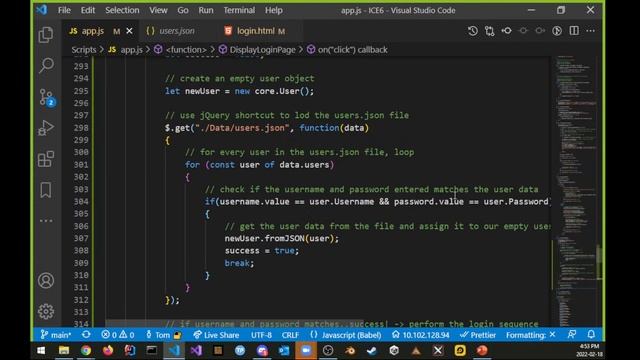Click the open changes compare icon

[x=489, y=31]
